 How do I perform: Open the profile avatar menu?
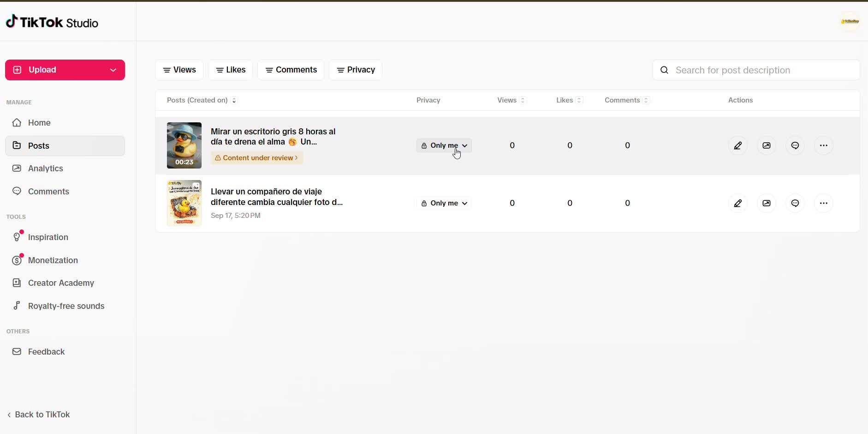tap(850, 21)
